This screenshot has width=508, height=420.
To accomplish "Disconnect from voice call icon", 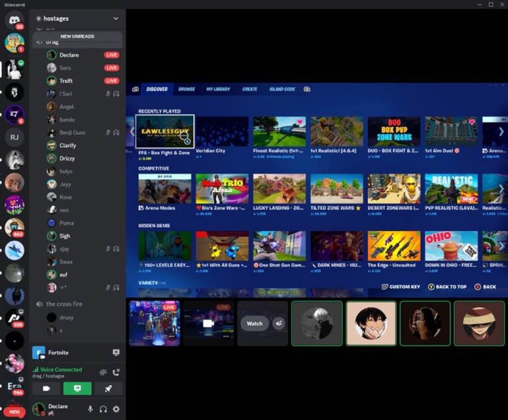I will click(116, 372).
